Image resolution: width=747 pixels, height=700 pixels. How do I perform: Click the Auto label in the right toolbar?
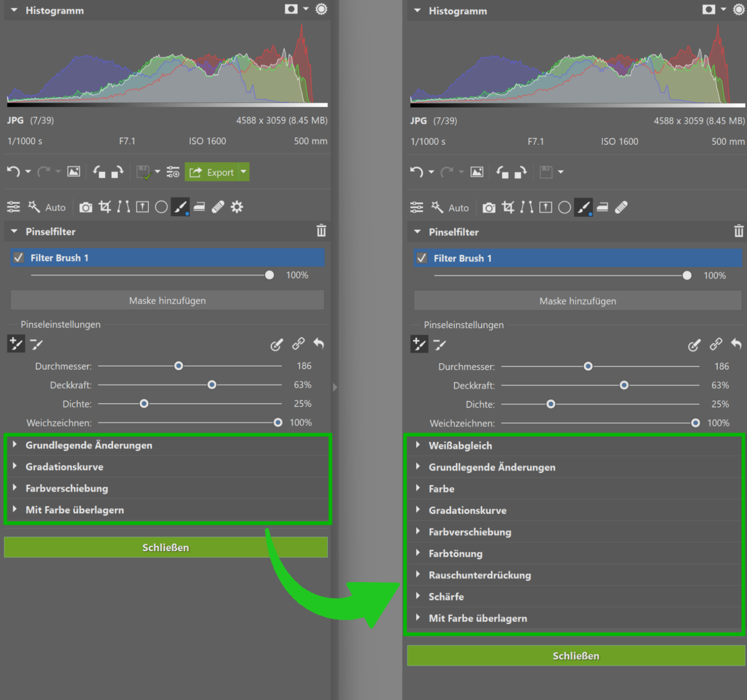click(x=459, y=208)
